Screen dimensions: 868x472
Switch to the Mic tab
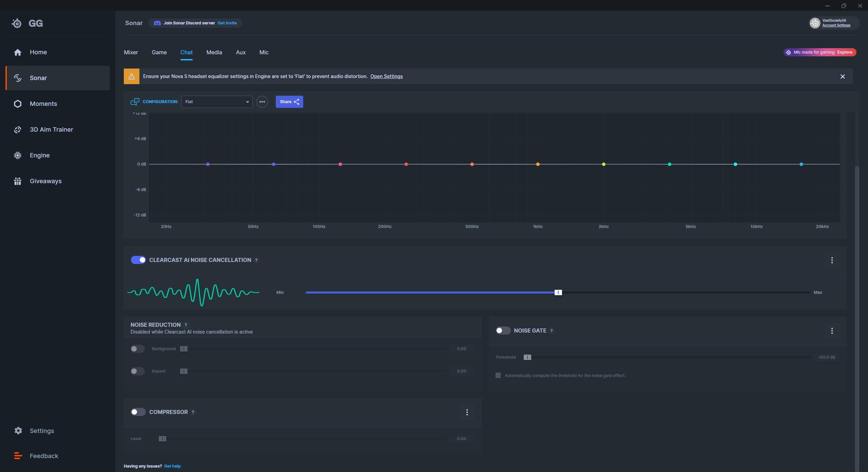coord(264,53)
